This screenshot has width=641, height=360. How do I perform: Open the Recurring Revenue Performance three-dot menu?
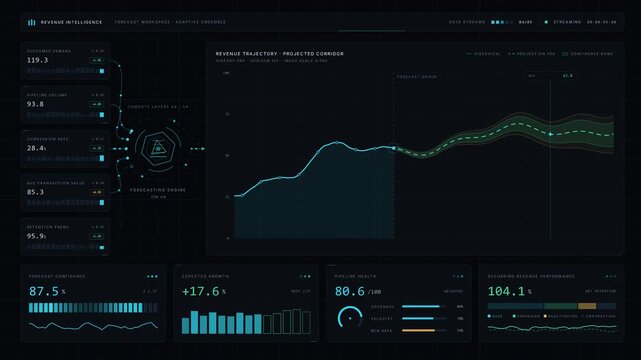pos(611,276)
